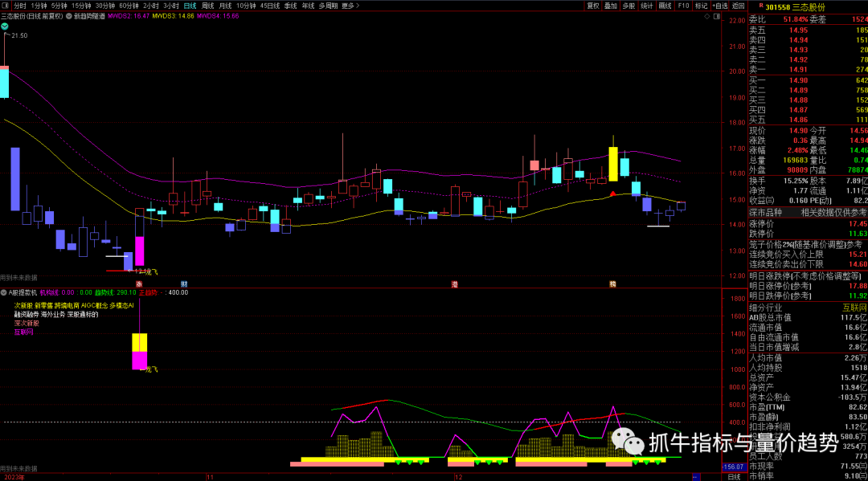Switch to 5分钟 period

pos(59,6)
